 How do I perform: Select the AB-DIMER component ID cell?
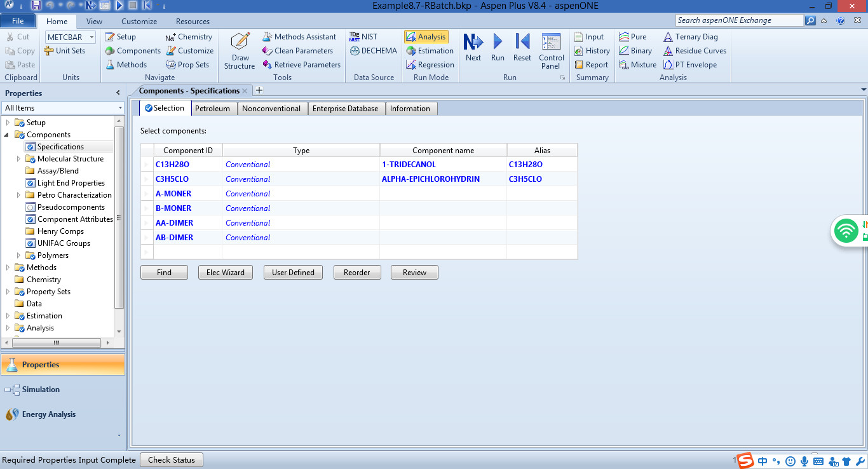[188, 238]
